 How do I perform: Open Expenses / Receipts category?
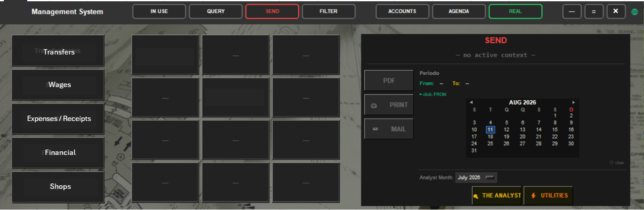tap(58, 119)
